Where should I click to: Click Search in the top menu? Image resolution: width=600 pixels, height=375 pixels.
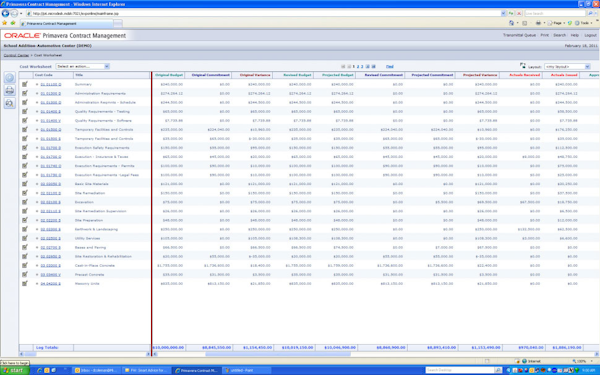point(559,35)
